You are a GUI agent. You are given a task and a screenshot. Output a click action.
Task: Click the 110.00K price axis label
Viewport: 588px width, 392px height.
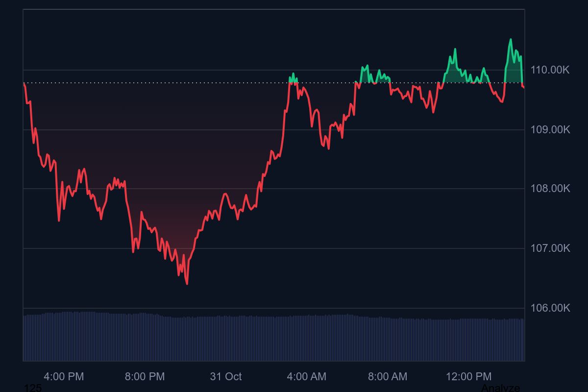[550, 70]
